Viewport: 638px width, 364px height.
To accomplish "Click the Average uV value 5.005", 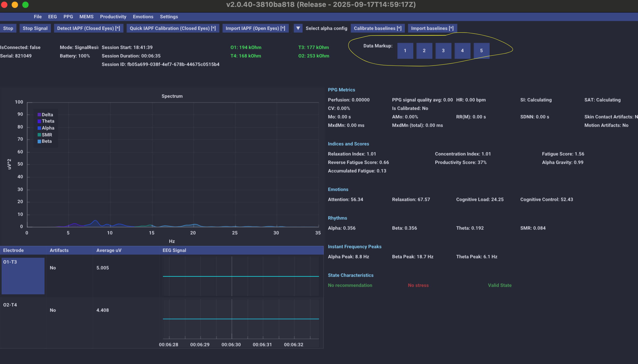I will tap(103, 268).
